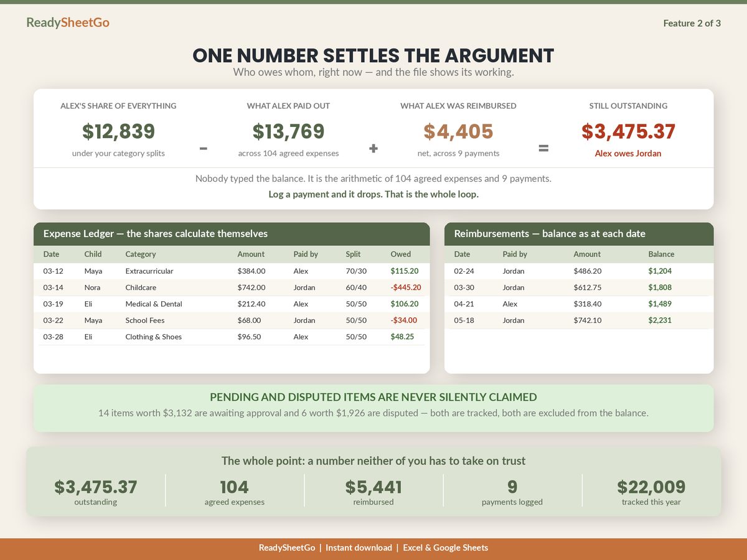Image resolution: width=747 pixels, height=560 pixels.
Task: Click the -$34.00 owed amount
Action: coord(404,320)
